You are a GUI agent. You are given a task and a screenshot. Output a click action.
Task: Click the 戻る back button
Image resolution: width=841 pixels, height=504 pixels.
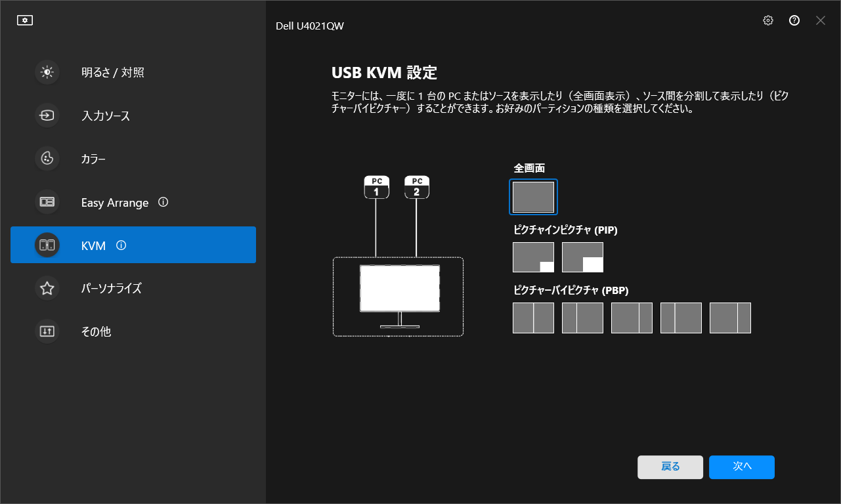coord(670,467)
